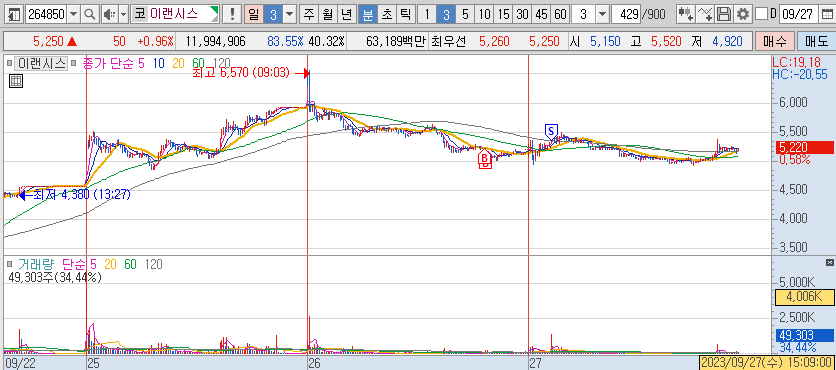Select the 10-minute interval
836x370 pixels.
click(x=484, y=14)
